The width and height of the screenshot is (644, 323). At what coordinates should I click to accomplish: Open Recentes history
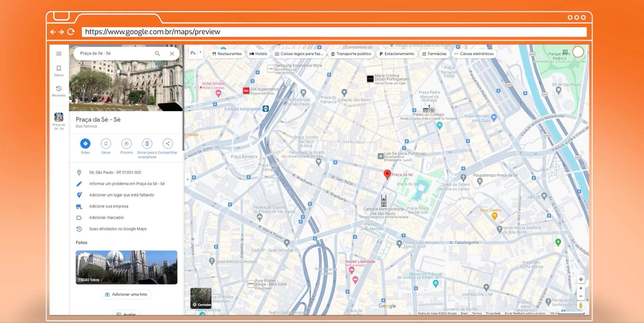pos(59,91)
